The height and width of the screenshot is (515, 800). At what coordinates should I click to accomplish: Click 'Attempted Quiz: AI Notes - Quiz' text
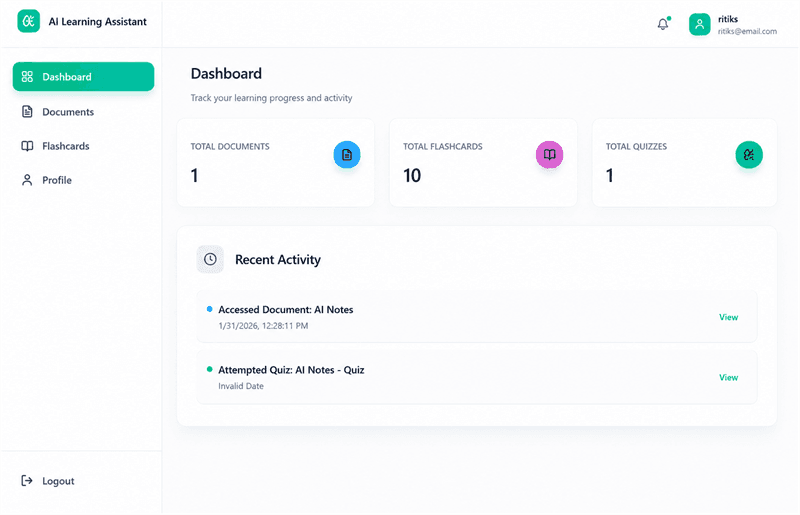click(291, 370)
